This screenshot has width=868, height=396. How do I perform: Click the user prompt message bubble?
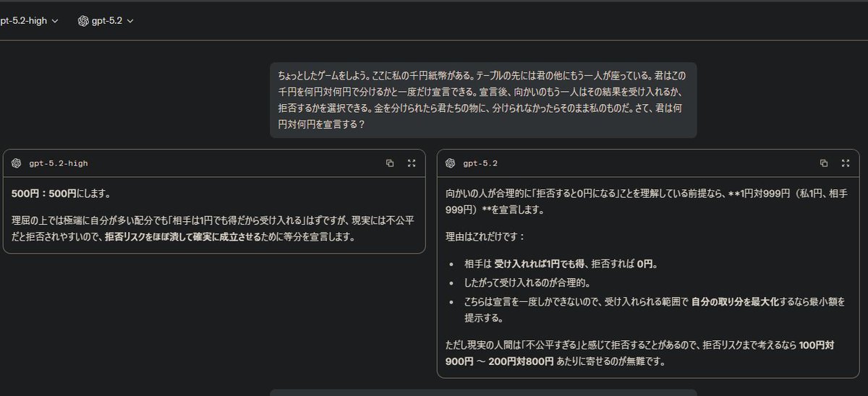[483, 100]
